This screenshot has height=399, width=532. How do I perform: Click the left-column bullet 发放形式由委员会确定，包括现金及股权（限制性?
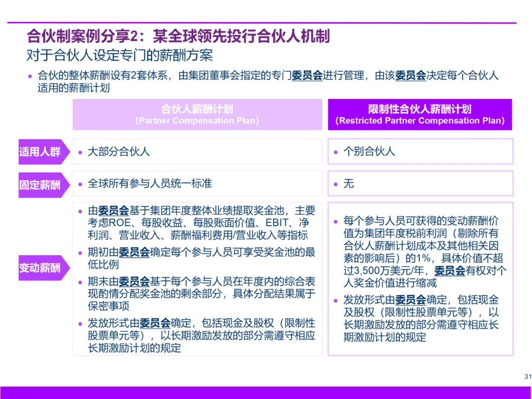coord(197,335)
